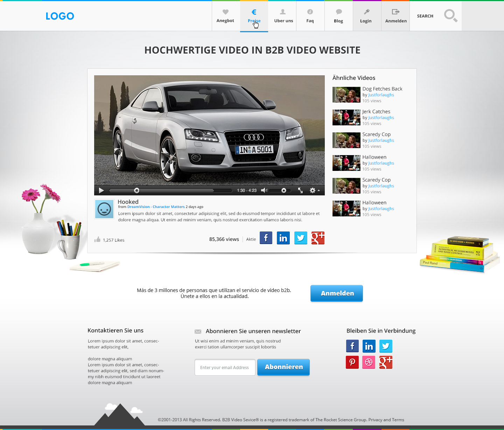
Task: Click the video progress slider knob
Action: pos(137,190)
